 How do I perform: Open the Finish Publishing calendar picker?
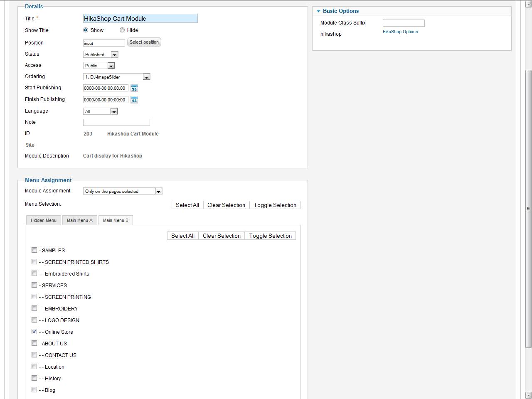pos(134,100)
